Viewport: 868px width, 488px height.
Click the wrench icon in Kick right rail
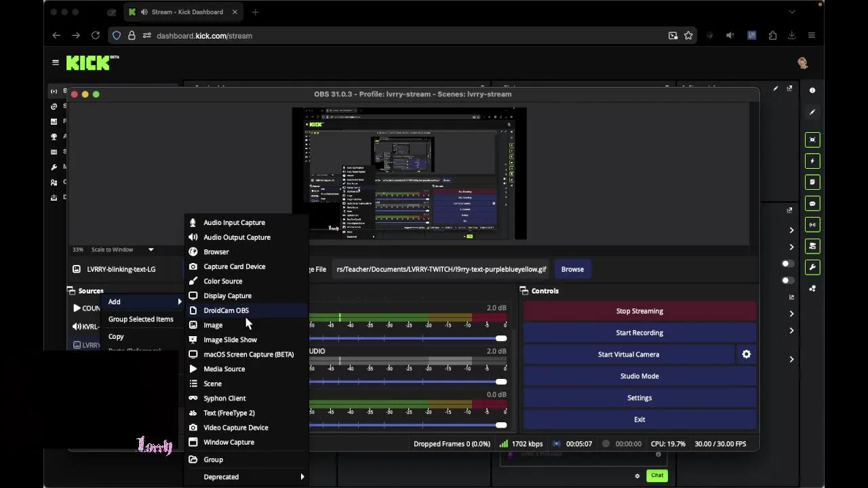pyautogui.click(x=812, y=267)
